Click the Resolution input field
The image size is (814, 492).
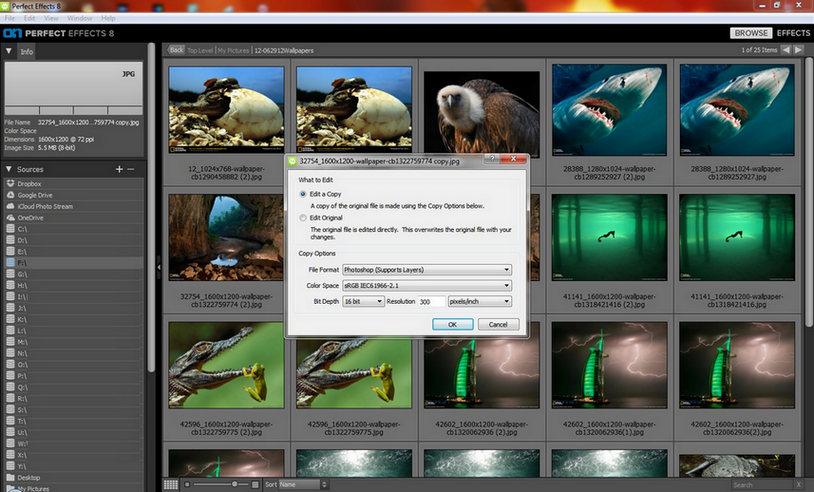coord(431,301)
